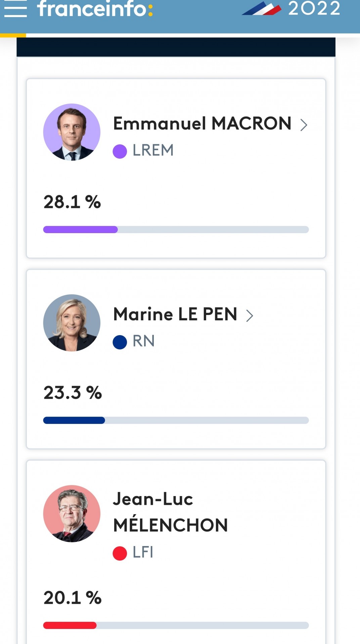Open the Emmanuel MACRON candidate name link
The image size is (360, 644).
[x=202, y=123]
